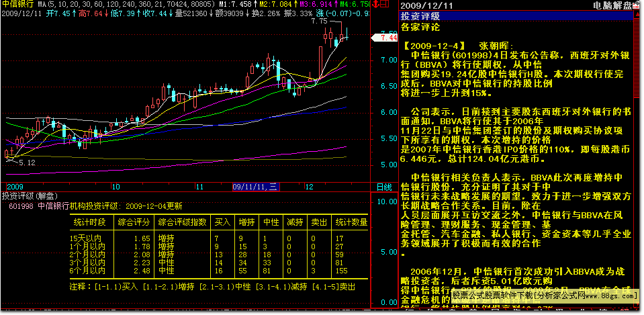Select the highlighted date marker 09/11/11,三
The height and width of the screenshot is (315, 644).
point(255,187)
